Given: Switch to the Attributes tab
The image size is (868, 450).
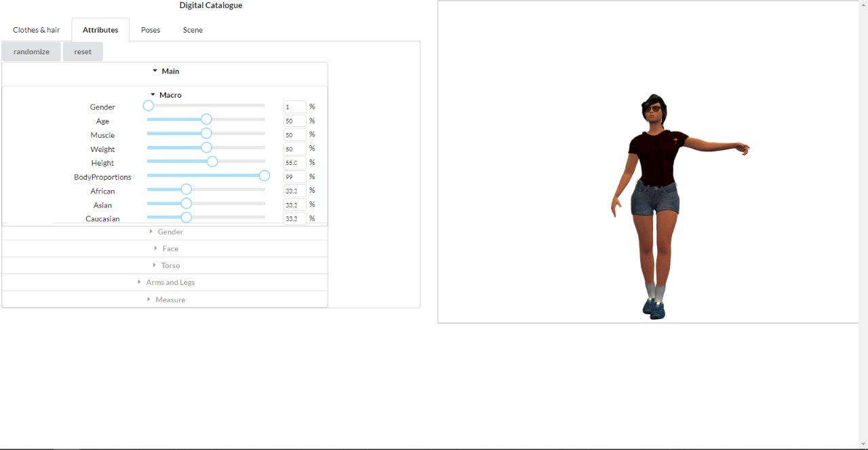Looking at the screenshot, I should [x=100, y=29].
